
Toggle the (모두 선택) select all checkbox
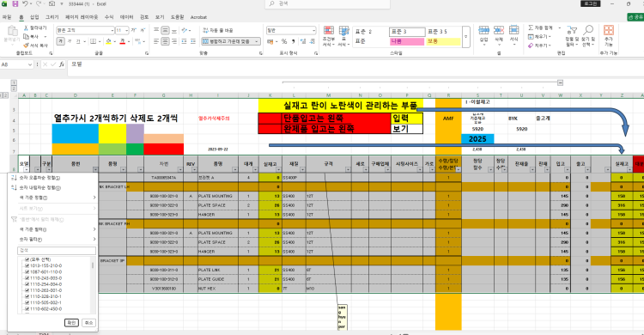tap(27, 259)
